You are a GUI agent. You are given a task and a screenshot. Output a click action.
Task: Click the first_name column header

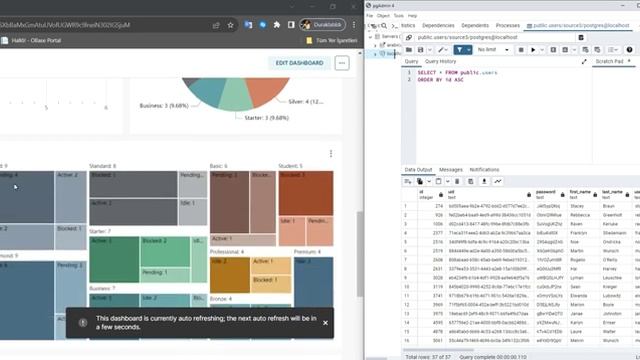point(584,194)
